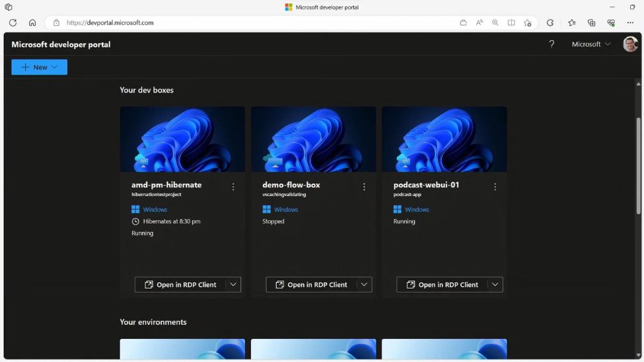Go to the browser home page
644x362 pixels.
pyautogui.click(x=32, y=22)
